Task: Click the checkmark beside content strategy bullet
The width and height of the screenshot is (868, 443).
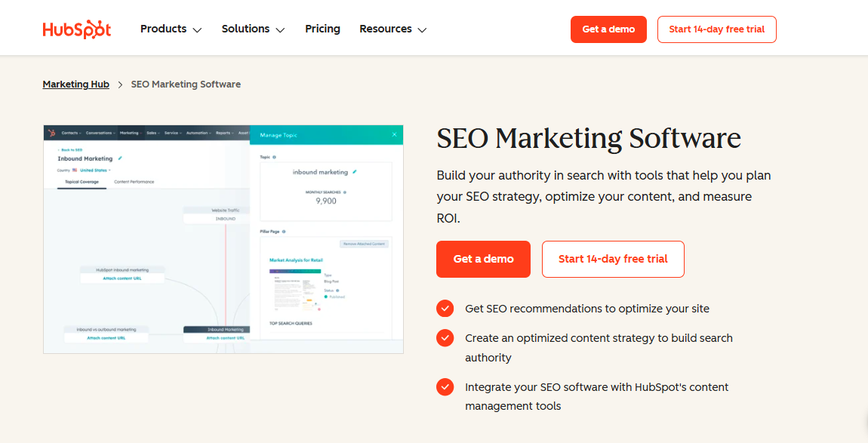Action: pos(445,337)
